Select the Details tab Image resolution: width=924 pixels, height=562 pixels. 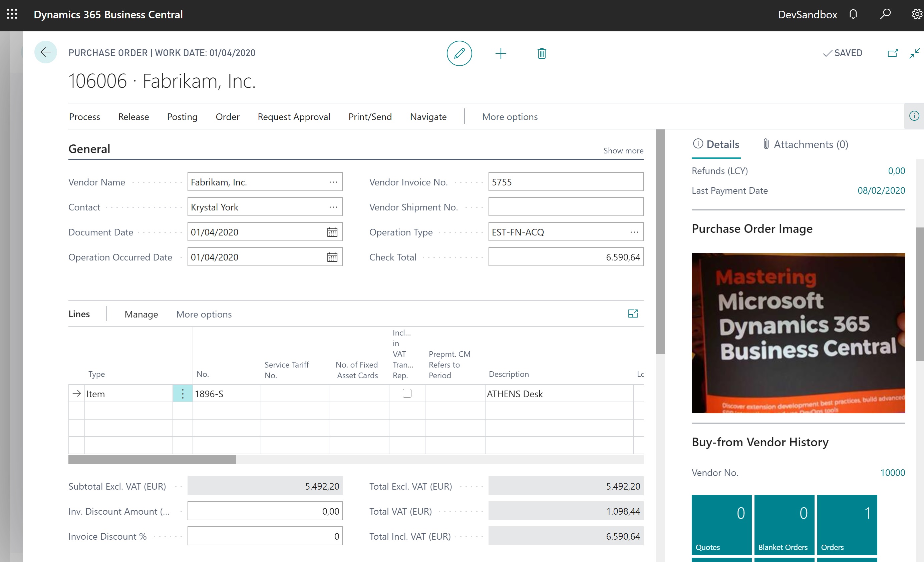(x=716, y=144)
